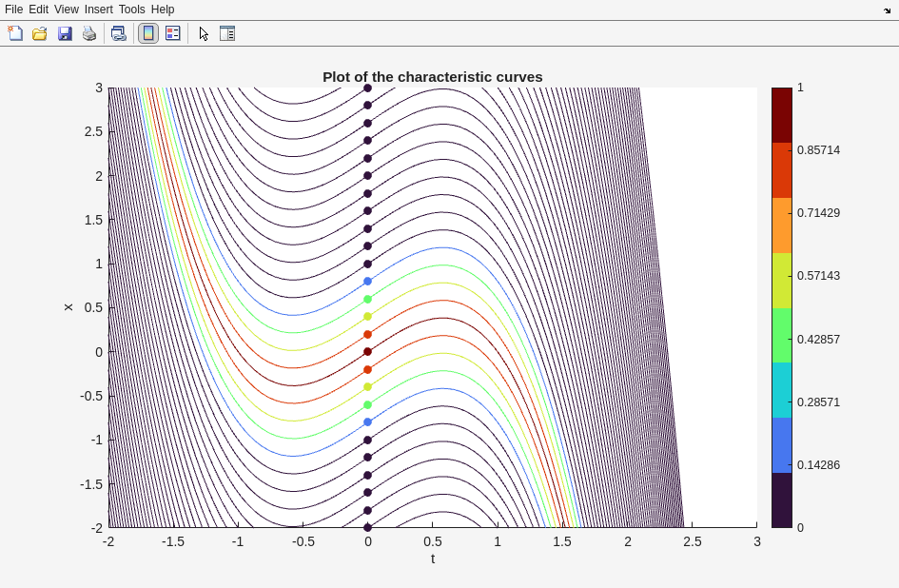Click the x-axis label 't'
The width and height of the screenshot is (899, 588).
pos(433,559)
